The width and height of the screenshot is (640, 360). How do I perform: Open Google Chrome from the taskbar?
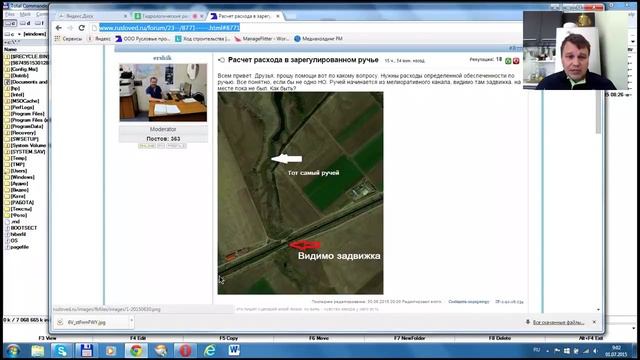click(x=136, y=351)
